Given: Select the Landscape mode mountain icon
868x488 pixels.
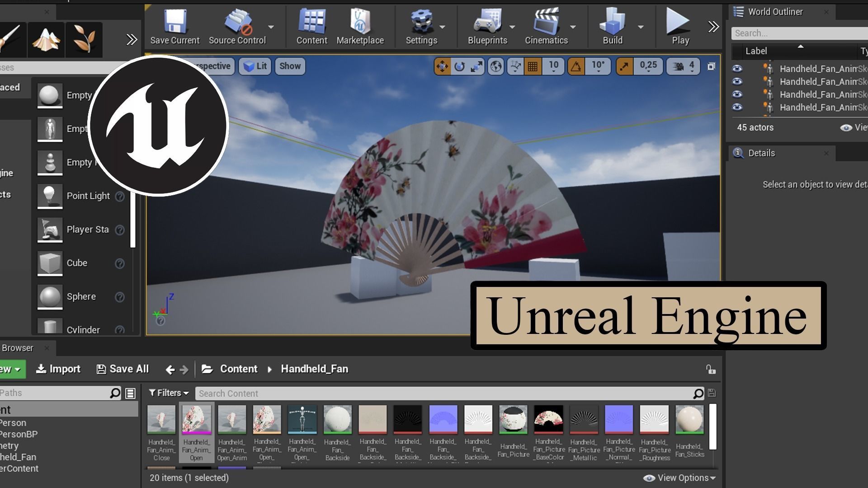Looking at the screenshot, I should pos(46,39).
